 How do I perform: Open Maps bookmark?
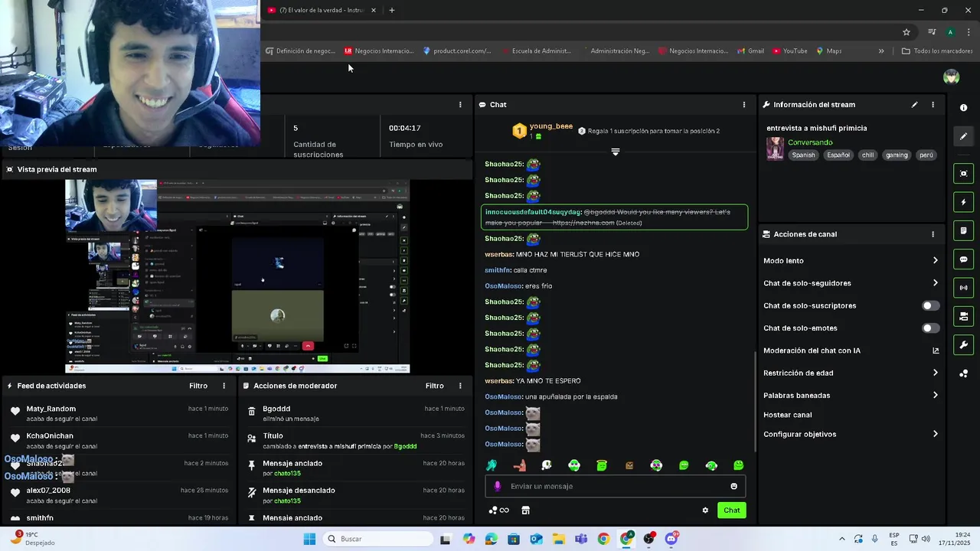pos(828,51)
